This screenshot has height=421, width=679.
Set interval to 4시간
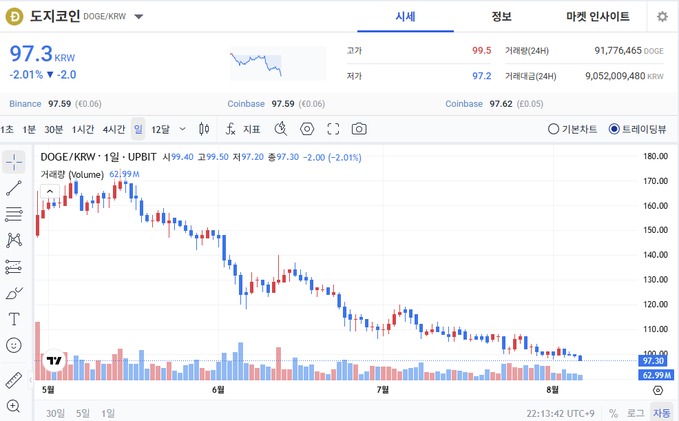(x=113, y=129)
